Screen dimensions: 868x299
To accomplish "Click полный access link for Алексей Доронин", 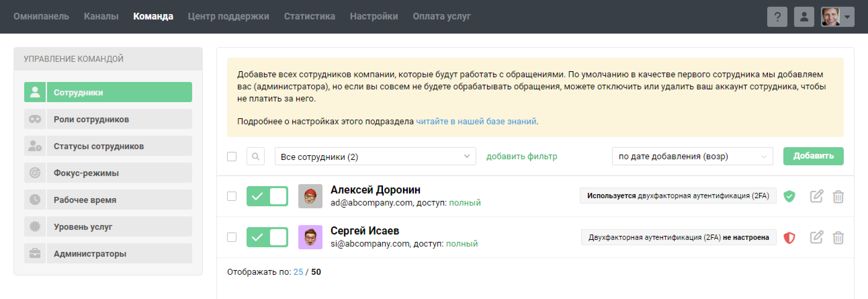I will [x=465, y=203].
